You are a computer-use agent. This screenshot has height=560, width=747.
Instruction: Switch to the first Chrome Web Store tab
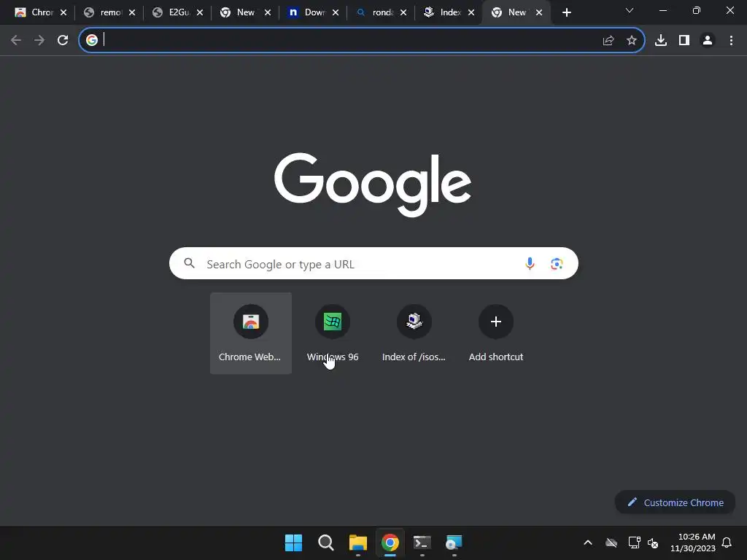pyautogui.click(x=36, y=12)
